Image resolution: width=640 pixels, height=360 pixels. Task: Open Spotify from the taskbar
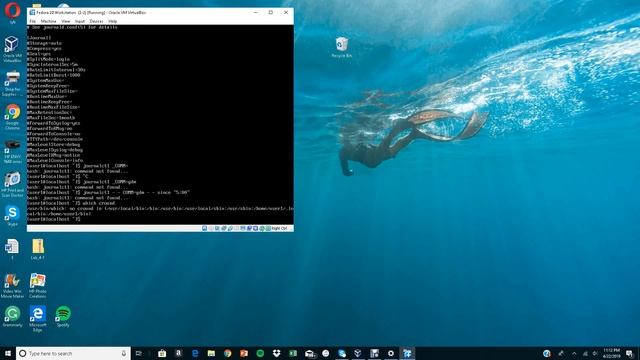(x=260, y=353)
